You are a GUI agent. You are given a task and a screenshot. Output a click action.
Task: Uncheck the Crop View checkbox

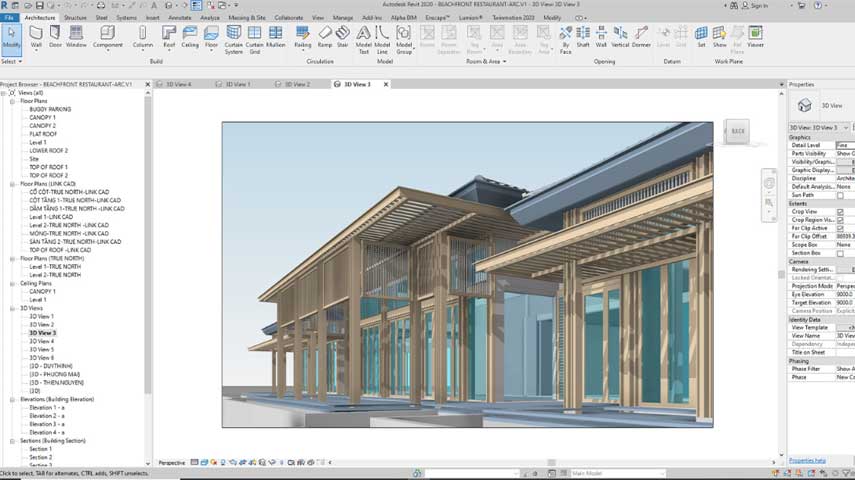coord(840,212)
